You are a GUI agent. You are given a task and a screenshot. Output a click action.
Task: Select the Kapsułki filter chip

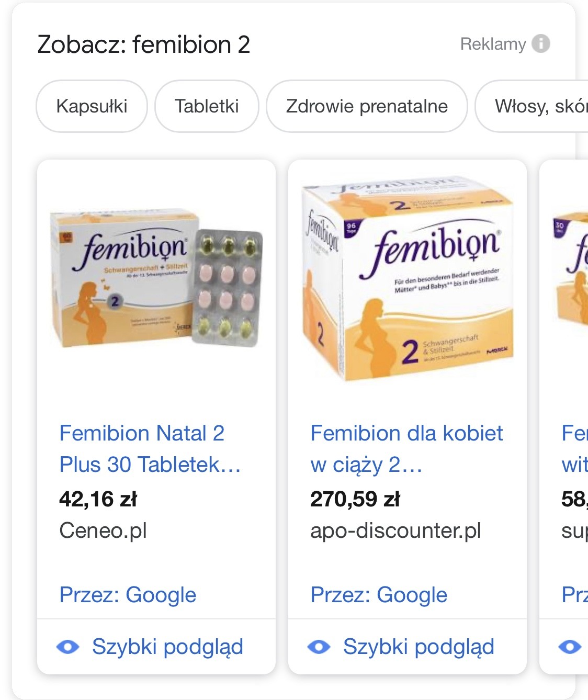92,106
